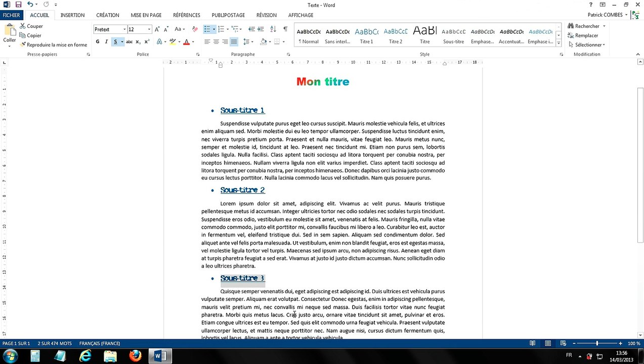
Task: Center the text alignment
Action: 216,42
